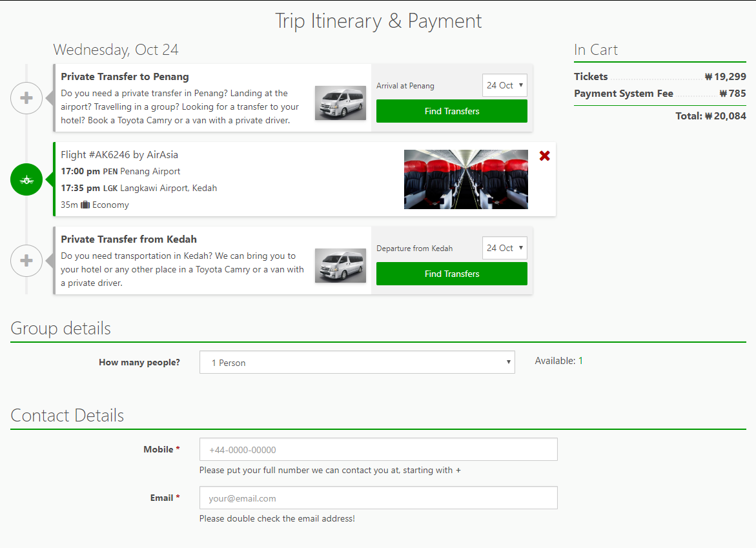Click the Group details heading
This screenshot has height=548, width=756.
[61, 329]
